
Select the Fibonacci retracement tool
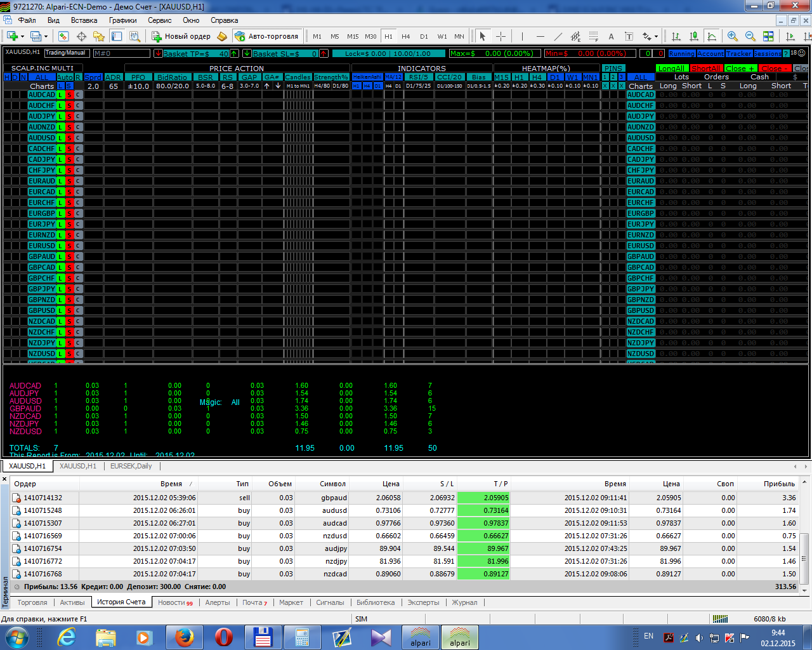click(x=593, y=36)
